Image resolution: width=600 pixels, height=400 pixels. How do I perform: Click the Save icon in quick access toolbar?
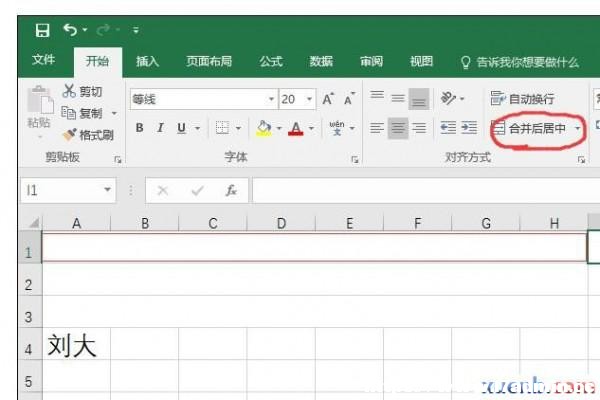42,30
